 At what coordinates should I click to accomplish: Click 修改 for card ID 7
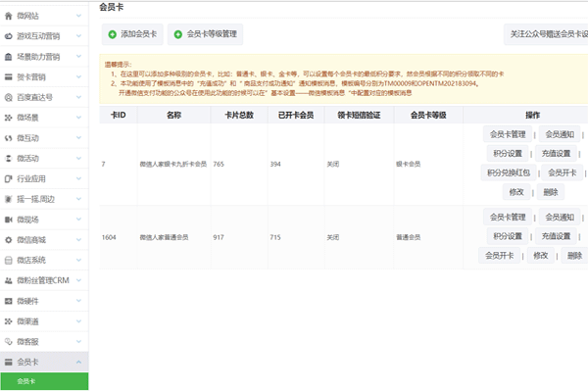[x=516, y=192]
